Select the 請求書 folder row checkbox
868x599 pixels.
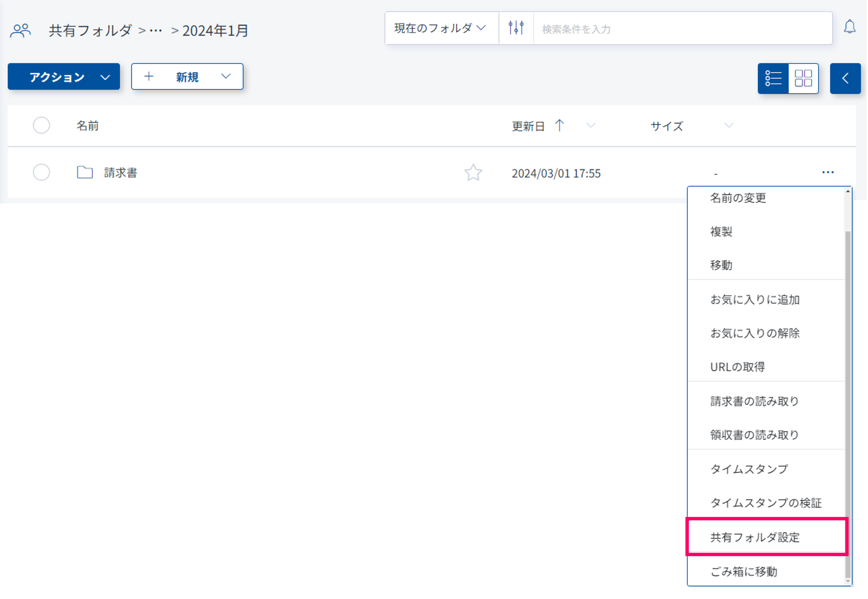click(x=41, y=172)
